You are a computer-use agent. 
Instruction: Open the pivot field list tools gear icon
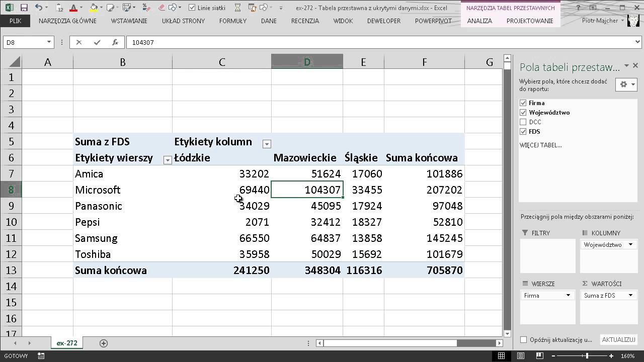click(x=626, y=84)
